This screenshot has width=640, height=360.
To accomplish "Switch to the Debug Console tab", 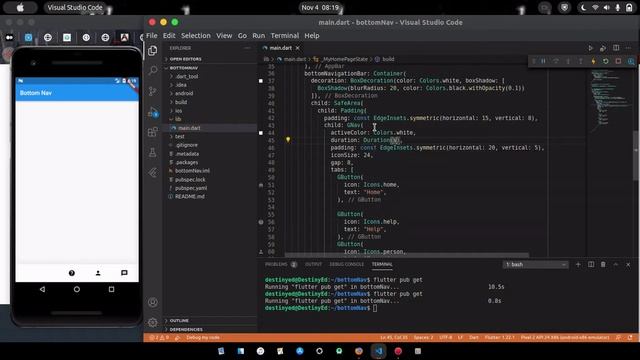I will click(x=347, y=264).
